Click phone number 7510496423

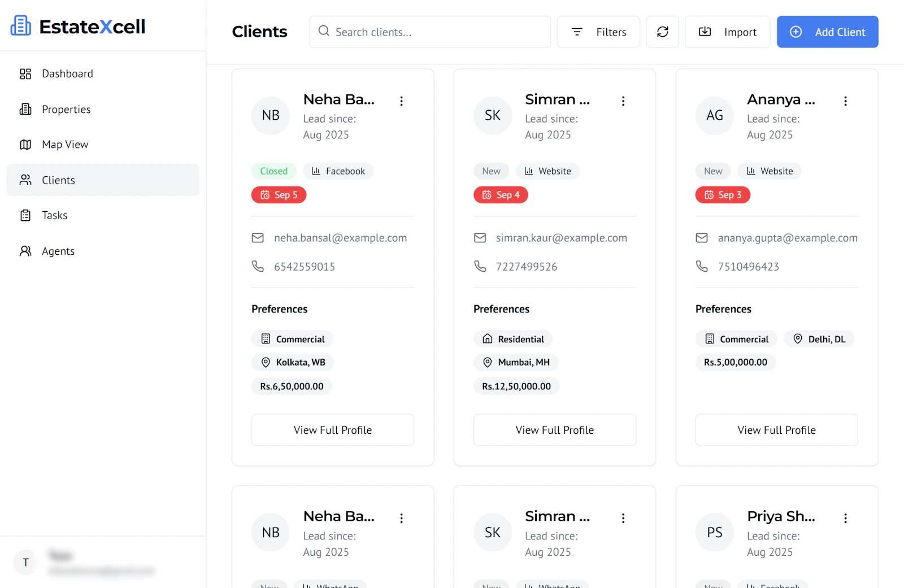749,267
